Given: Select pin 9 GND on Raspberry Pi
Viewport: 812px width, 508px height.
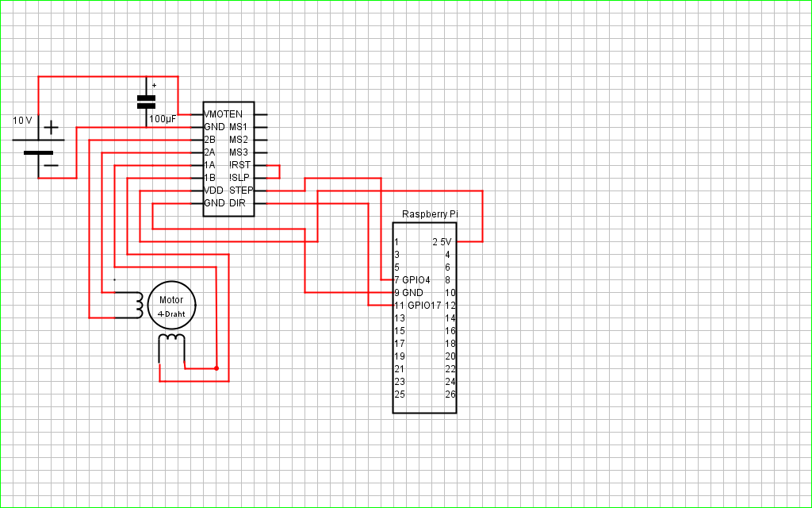Looking at the screenshot, I should tap(408, 292).
